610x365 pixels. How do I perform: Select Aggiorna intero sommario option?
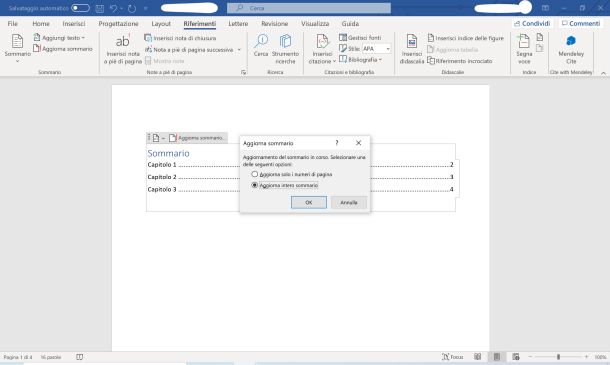(x=285, y=185)
